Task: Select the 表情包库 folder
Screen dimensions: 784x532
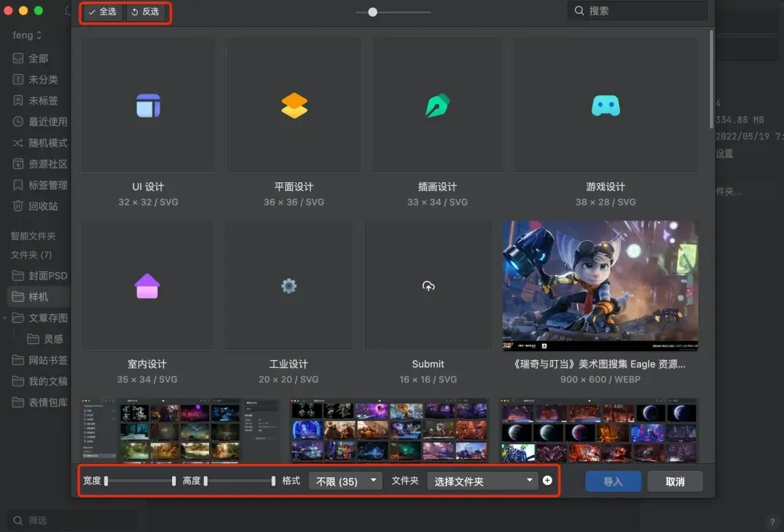Action: (x=39, y=403)
